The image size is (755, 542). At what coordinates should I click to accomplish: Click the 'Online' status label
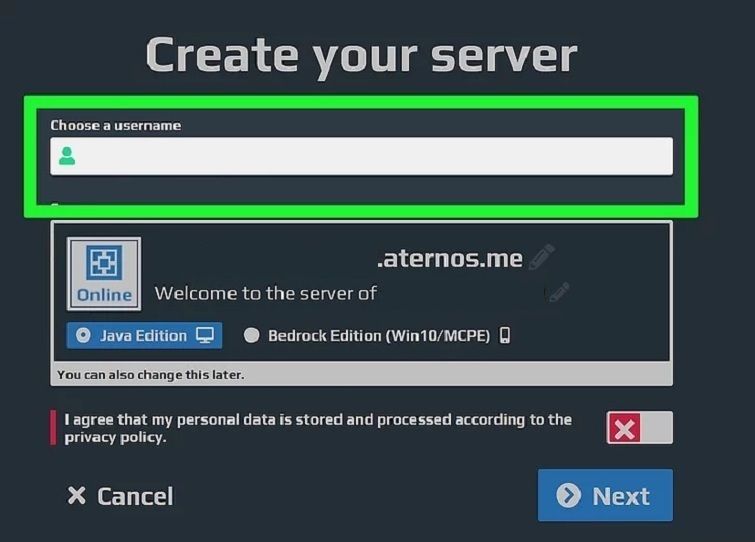104,295
